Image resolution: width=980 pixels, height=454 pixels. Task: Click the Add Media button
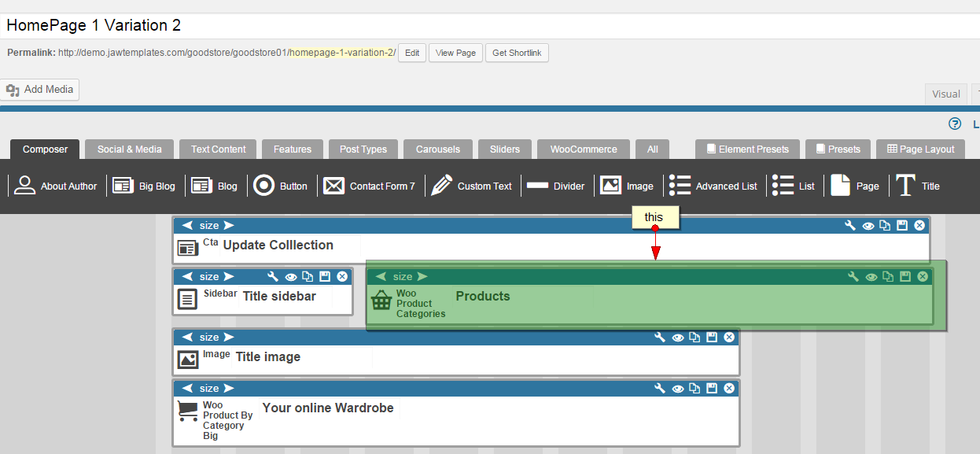tap(40, 90)
